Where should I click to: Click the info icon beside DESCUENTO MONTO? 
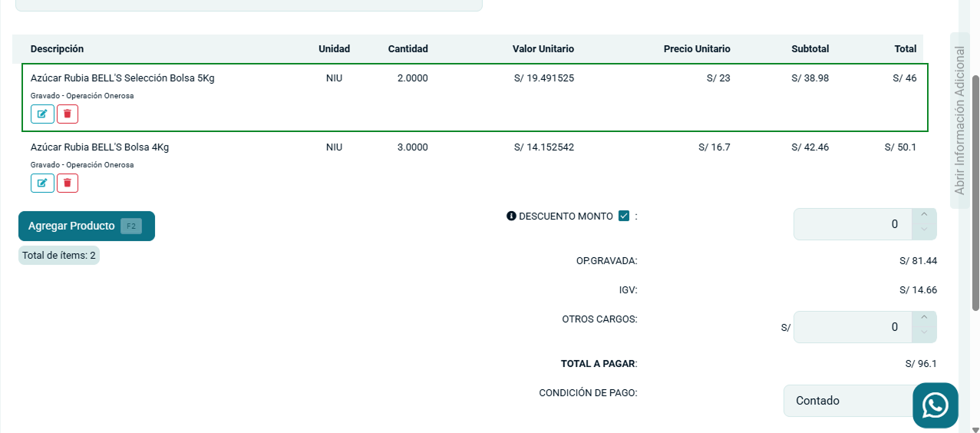(511, 216)
